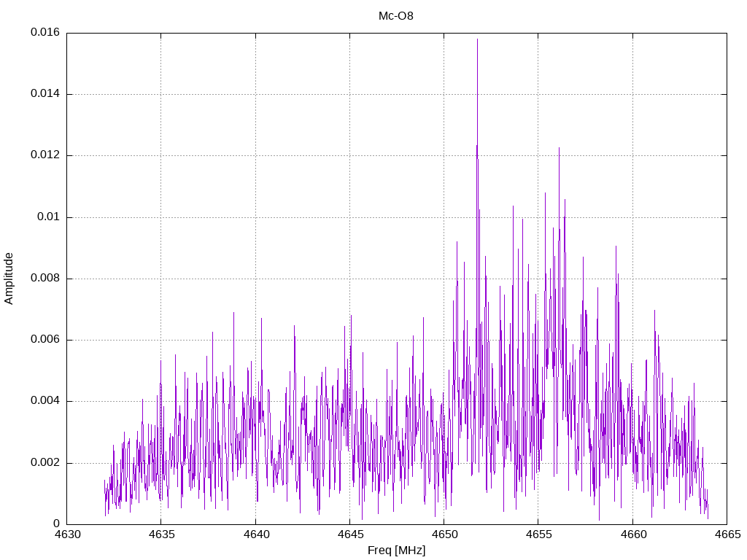Click the 4665 x-axis tick label
This screenshot has height=560, width=747.
tap(727, 534)
